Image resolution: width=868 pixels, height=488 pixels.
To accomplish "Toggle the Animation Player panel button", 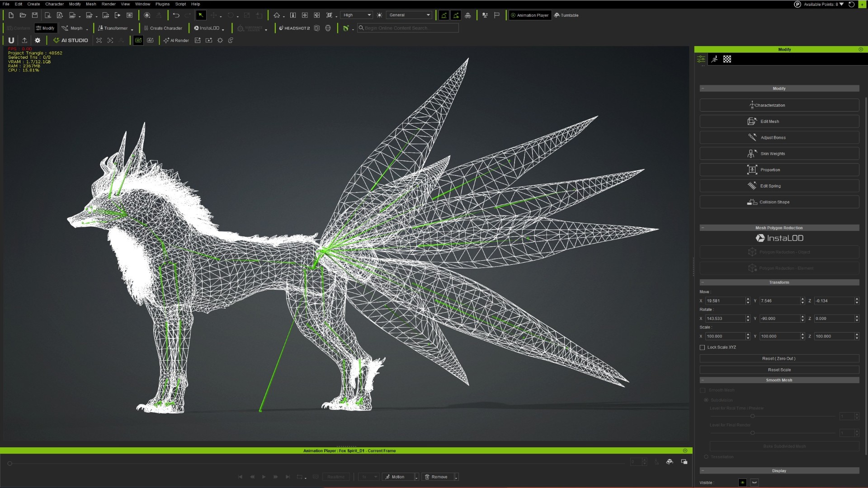I will pyautogui.click(x=530, y=15).
